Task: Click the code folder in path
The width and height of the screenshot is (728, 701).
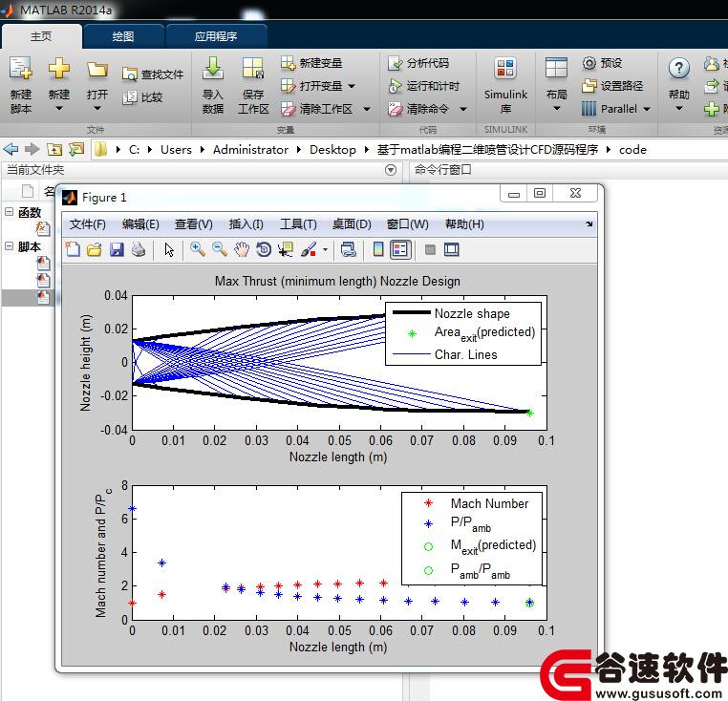Action: 632,150
